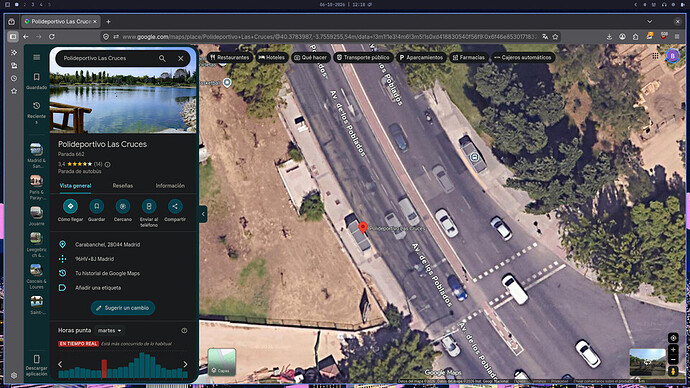The image size is (690, 388).
Task: Show next day in popular times chart
Action: [x=185, y=364]
